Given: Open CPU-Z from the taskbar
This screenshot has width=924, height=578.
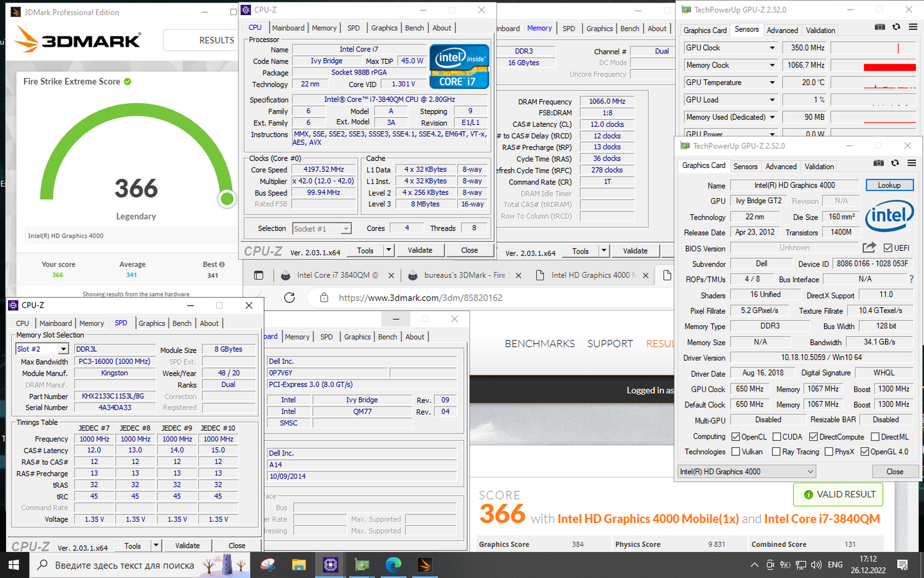Looking at the screenshot, I should click(330, 565).
